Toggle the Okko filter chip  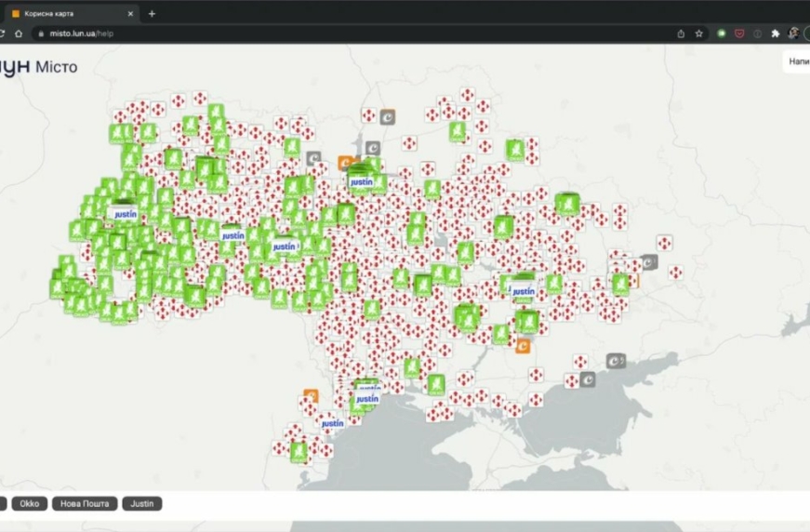30,504
